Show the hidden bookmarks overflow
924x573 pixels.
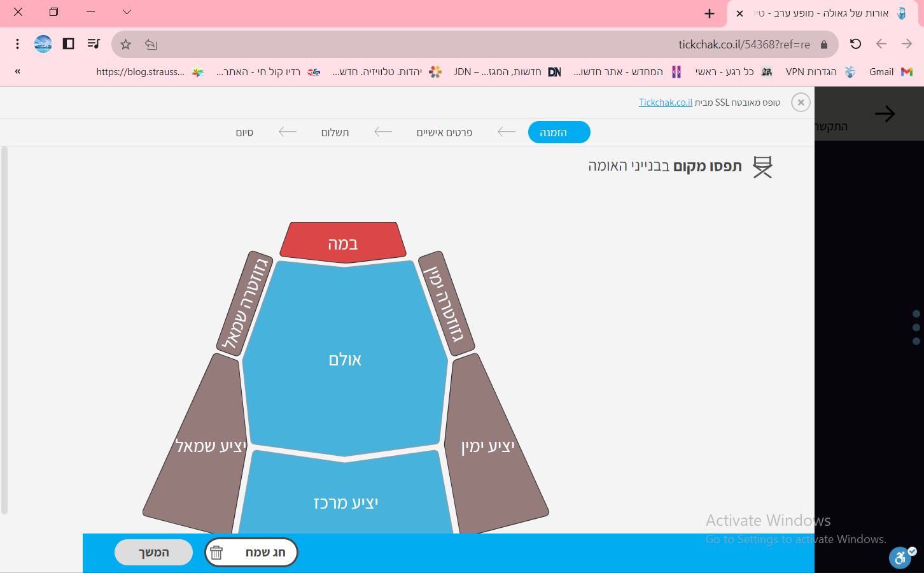[x=18, y=71]
